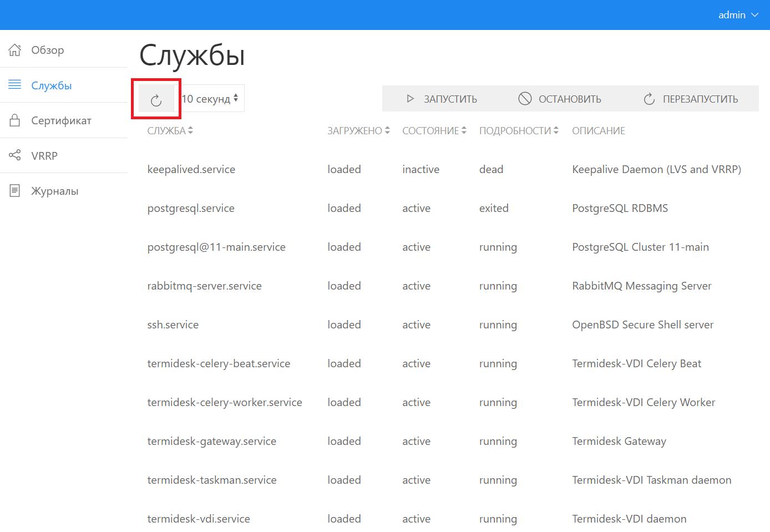Image resolution: width=770 pixels, height=532 pixels.
Task: Go to the VRRP menu section
Action: [x=44, y=156]
